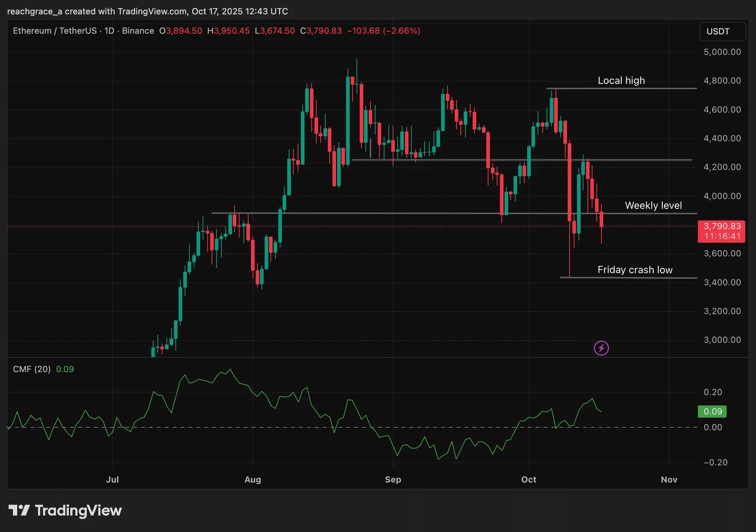Click the Nov label on time axis
This screenshot has height=532, width=756.
[x=669, y=480]
